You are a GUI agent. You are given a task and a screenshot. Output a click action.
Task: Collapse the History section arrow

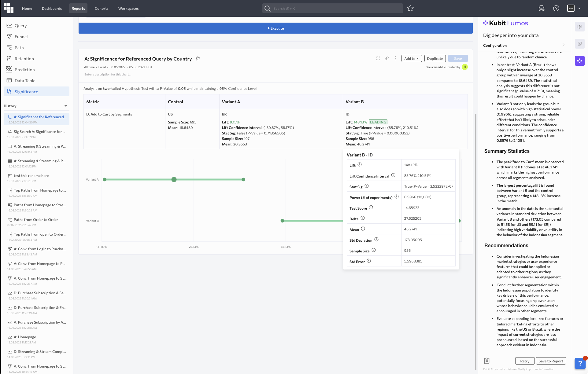tap(66, 106)
